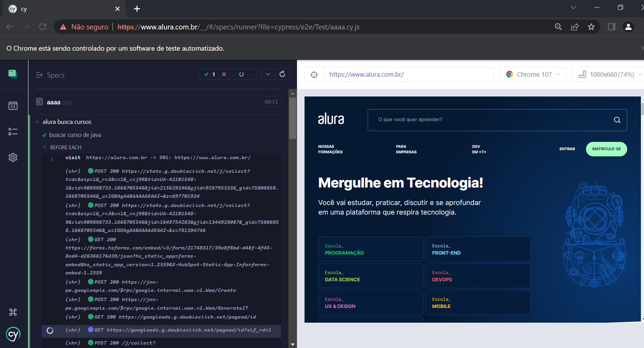Image resolution: width=644 pixels, height=348 pixels.
Task: Click the passed tests count
Action: tap(210, 74)
